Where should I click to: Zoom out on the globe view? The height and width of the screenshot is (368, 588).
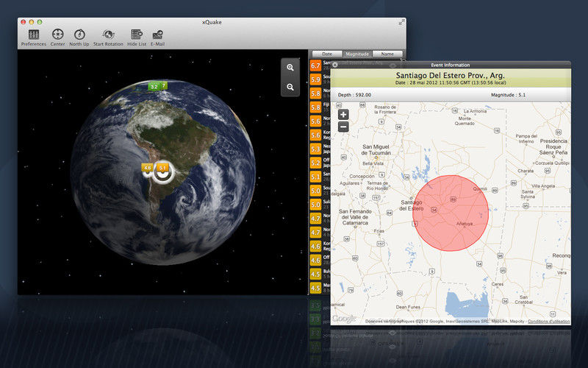pyautogui.click(x=290, y=87)
